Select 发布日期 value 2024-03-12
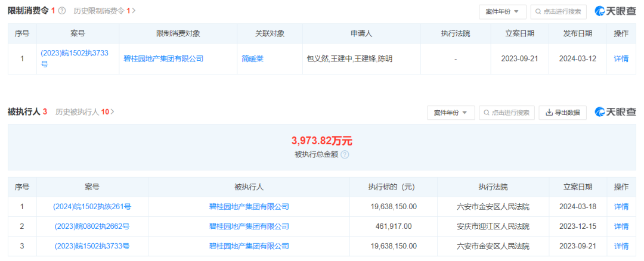 [577, 58]
